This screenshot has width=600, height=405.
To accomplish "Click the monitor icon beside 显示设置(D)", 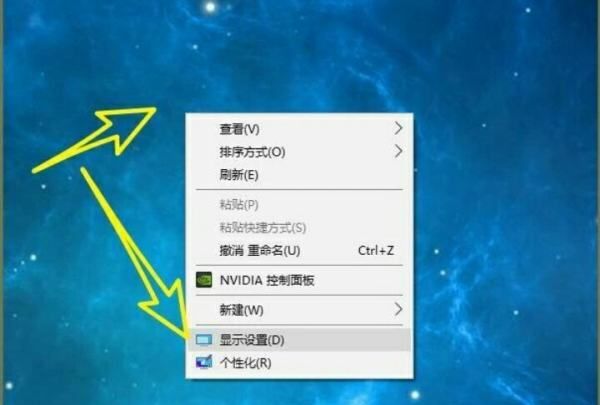I will (204, 340).
